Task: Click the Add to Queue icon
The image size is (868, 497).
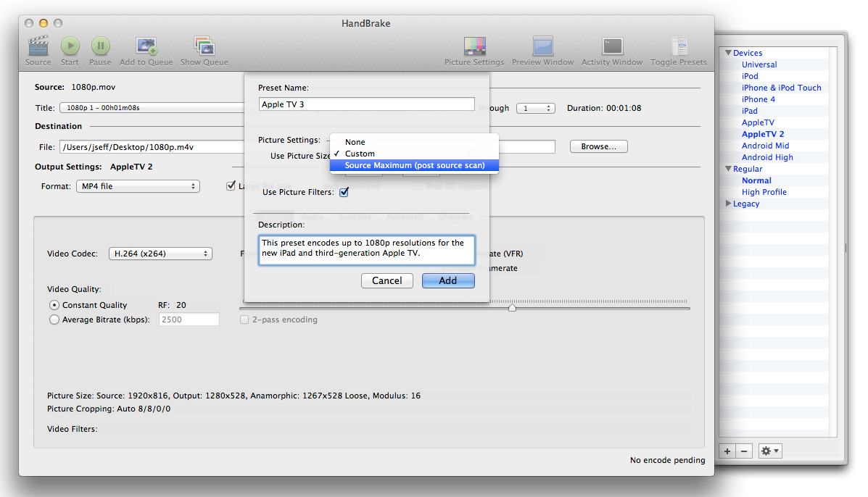Action: [146, 46]
